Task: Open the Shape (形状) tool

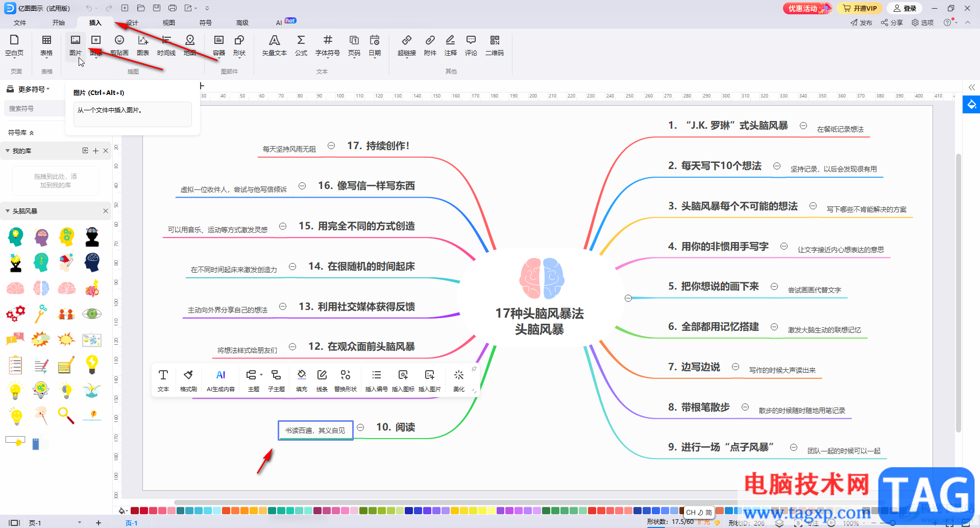Action: 239,45
